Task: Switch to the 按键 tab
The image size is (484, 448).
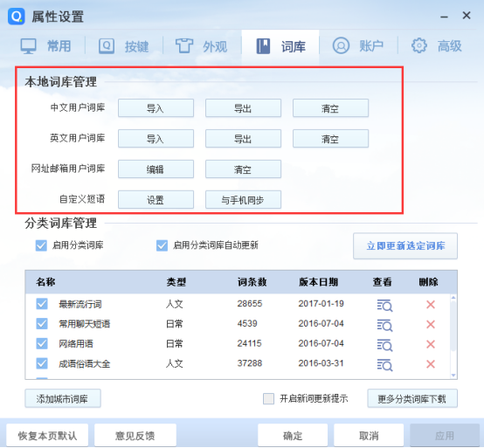Action: pyautogui.click(x=124, y=46)
